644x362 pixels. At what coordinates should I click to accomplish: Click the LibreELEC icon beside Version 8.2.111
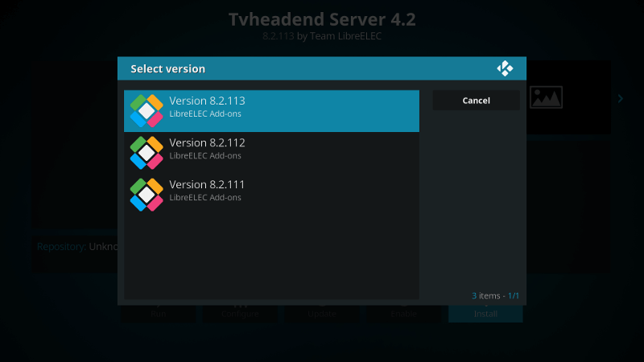(x=147, y=195)
